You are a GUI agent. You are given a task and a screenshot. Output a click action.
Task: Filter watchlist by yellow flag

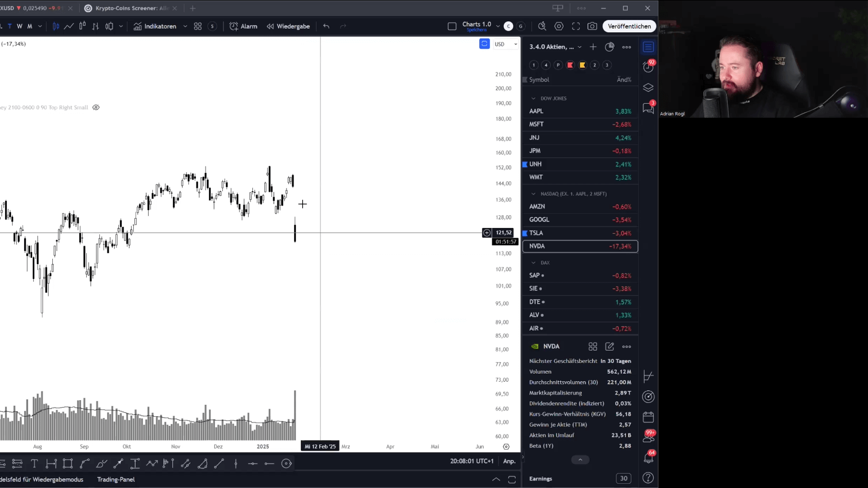pos(582,65)
